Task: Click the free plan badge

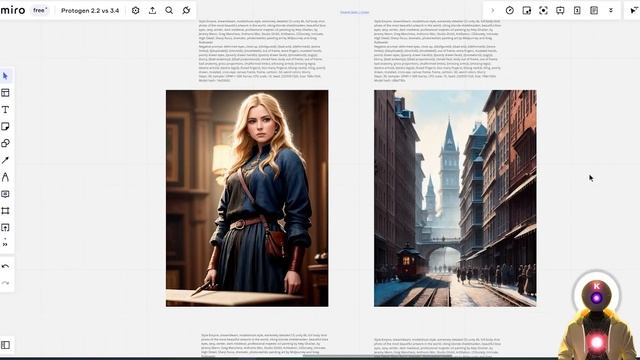Action: (40, 10)
